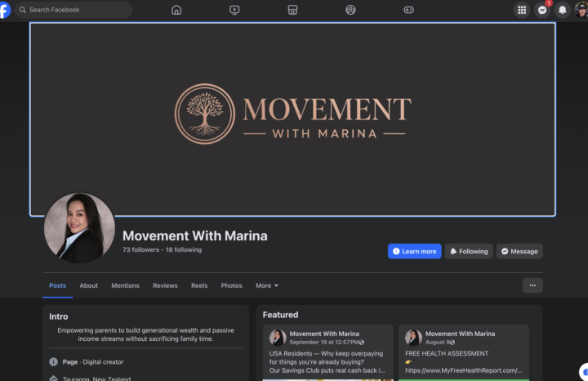Open the Marketplace icon
Viewport: 588px width, 381px height.
pos(292,10)
